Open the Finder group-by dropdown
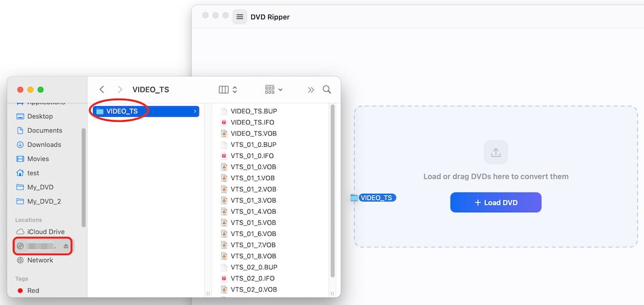Screen dimensions: 644x305 click(x=274, y=90)
